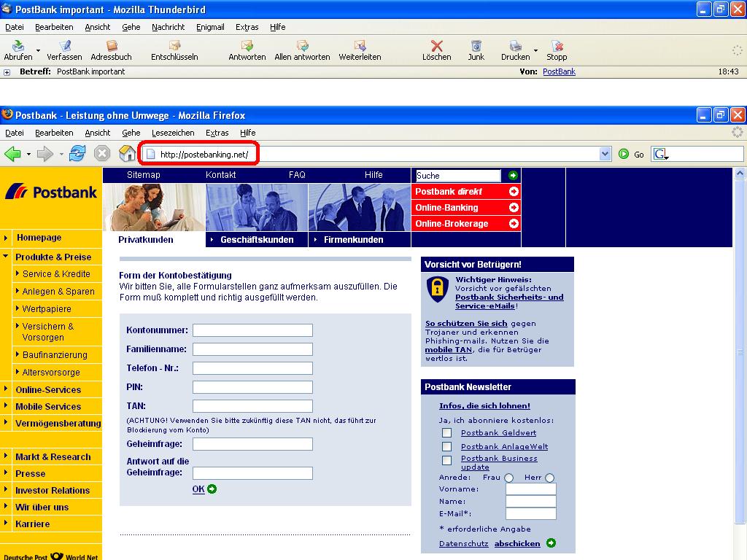Click Löschen delete icon in Thunderbird
The height and width of the screenshot is (560, 747).
436,46
